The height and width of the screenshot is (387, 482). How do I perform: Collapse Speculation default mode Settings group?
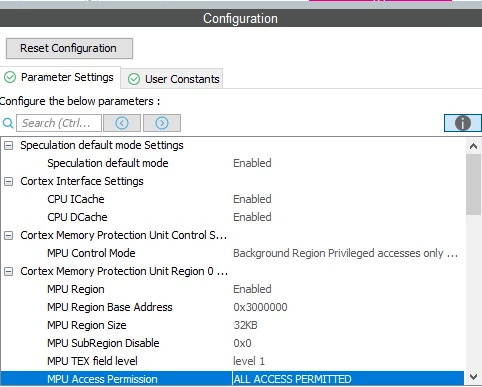click(8, 145)
